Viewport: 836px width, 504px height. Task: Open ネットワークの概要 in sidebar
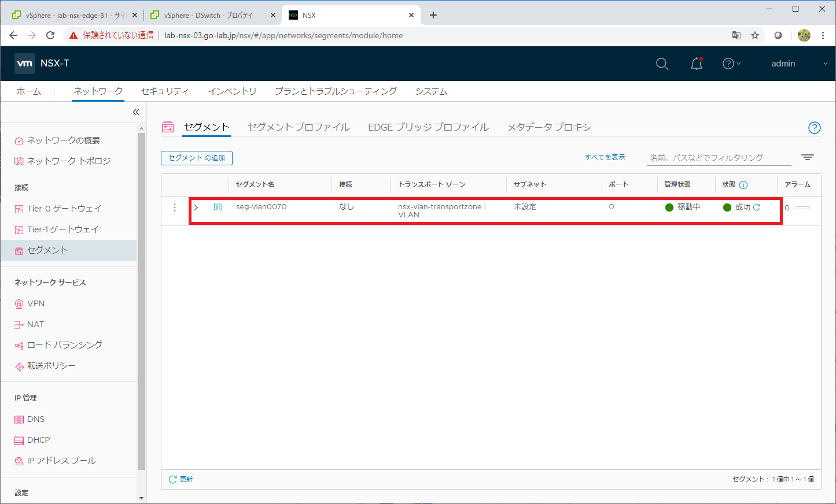57,140
